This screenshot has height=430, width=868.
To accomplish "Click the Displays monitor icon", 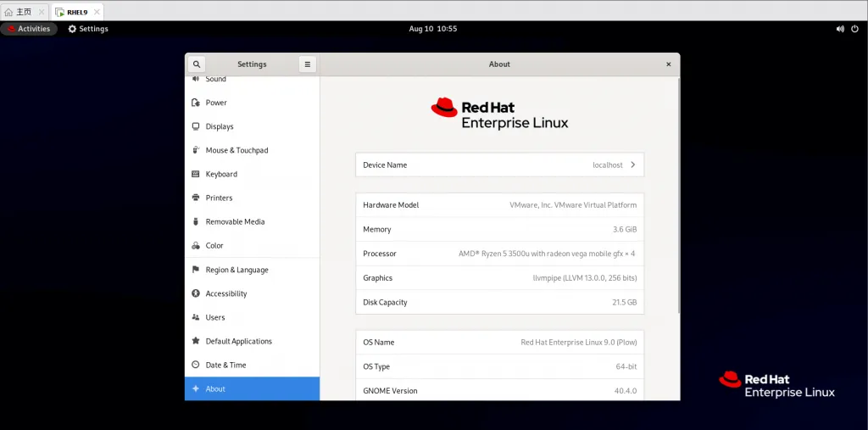I will [196, 126].
